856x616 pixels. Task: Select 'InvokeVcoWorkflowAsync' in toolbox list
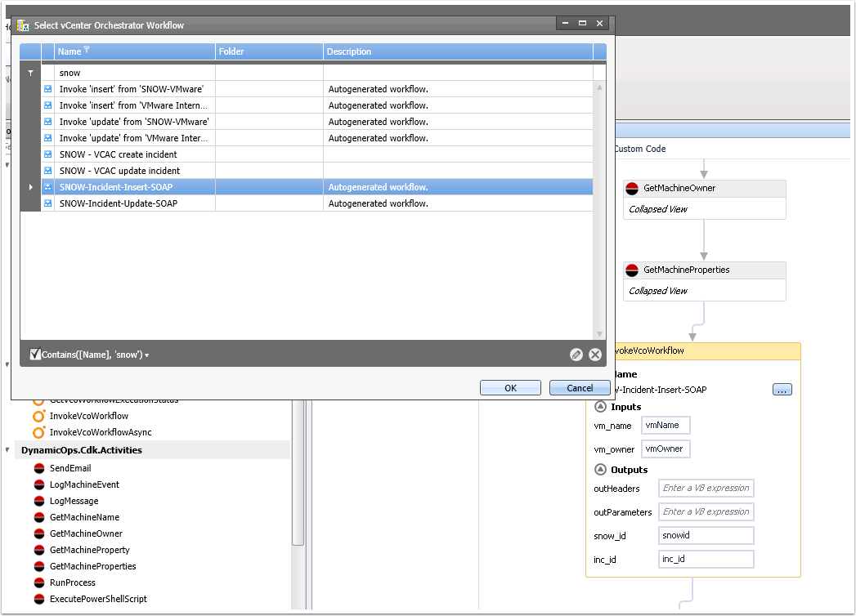coord(101,433)
